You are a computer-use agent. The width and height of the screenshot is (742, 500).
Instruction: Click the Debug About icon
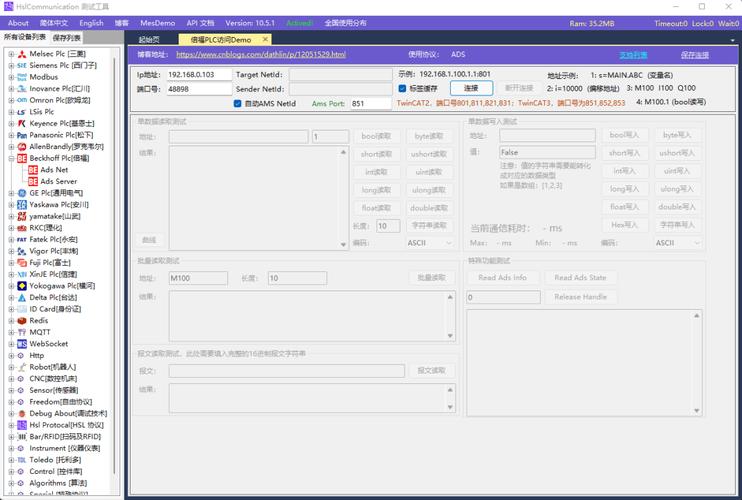click(22, 413)
